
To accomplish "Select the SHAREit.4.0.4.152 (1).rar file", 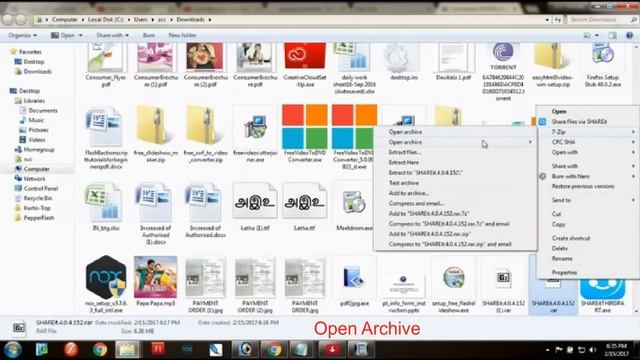I will click(503, 278).
